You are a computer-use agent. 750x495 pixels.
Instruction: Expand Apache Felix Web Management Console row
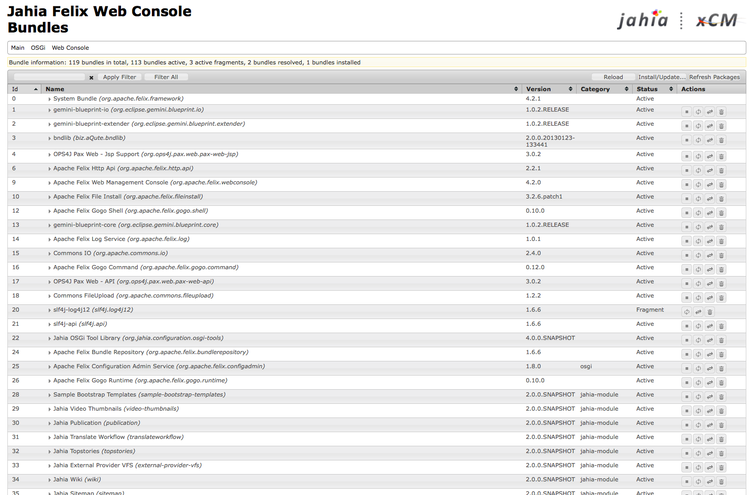tap(49, 183)
